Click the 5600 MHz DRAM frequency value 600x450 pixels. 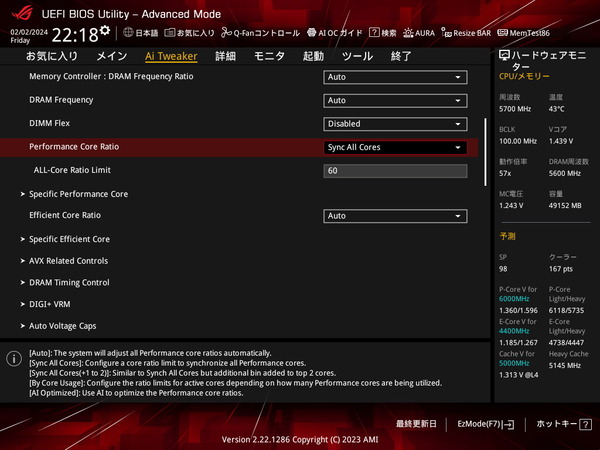(564, 173)
